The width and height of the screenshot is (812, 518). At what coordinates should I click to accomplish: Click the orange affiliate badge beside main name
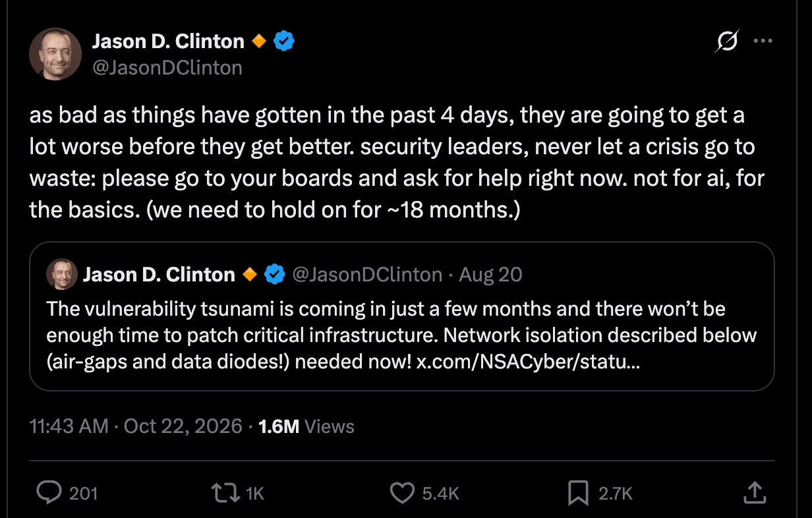click(258, 42)
